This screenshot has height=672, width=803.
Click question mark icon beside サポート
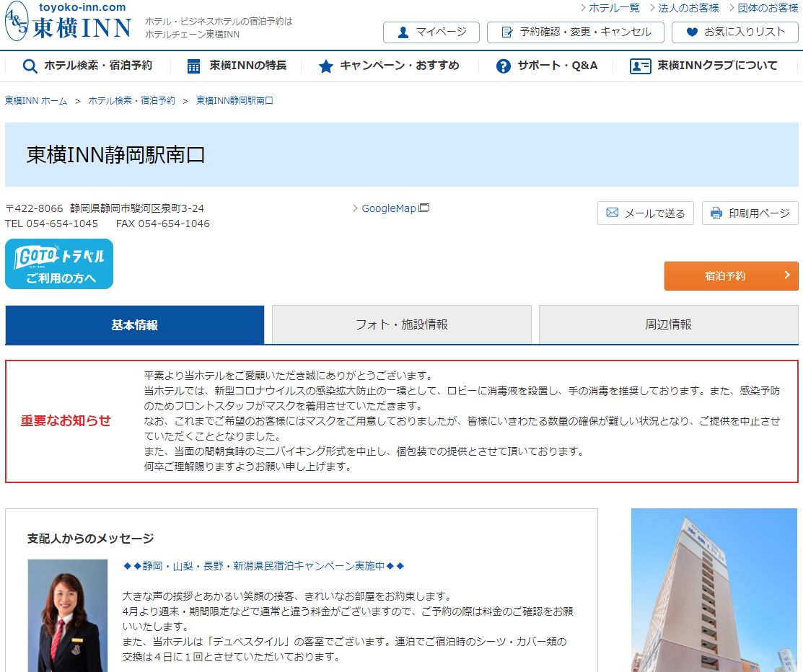(x=504, y=66)
